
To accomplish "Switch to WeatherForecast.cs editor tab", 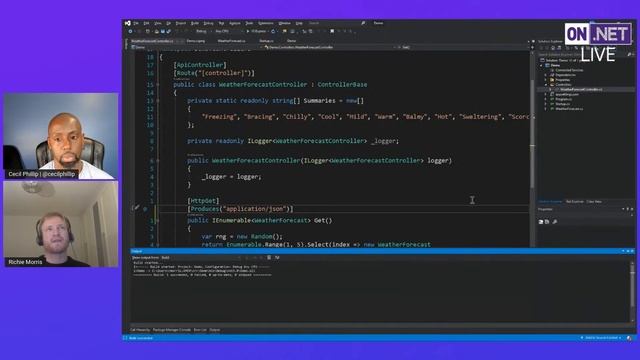I will pos(231,41).
